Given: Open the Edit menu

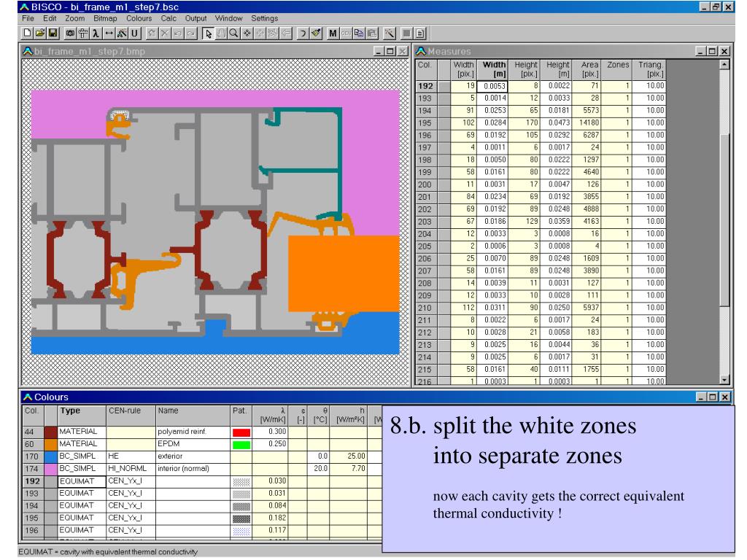Looking at the screenshot, I should pos(50,18).
